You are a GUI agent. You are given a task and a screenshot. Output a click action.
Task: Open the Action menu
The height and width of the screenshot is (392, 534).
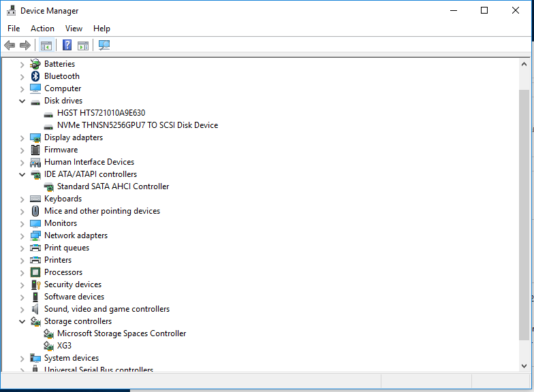tap(42, 29)
